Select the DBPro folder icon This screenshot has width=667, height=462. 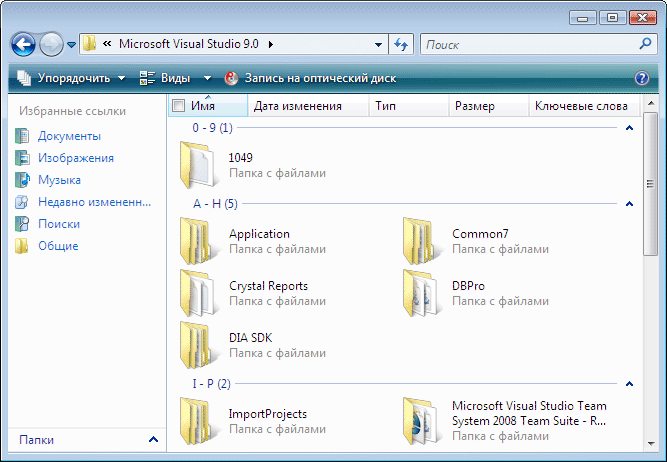pyautogui.click(x=421, y=294)
